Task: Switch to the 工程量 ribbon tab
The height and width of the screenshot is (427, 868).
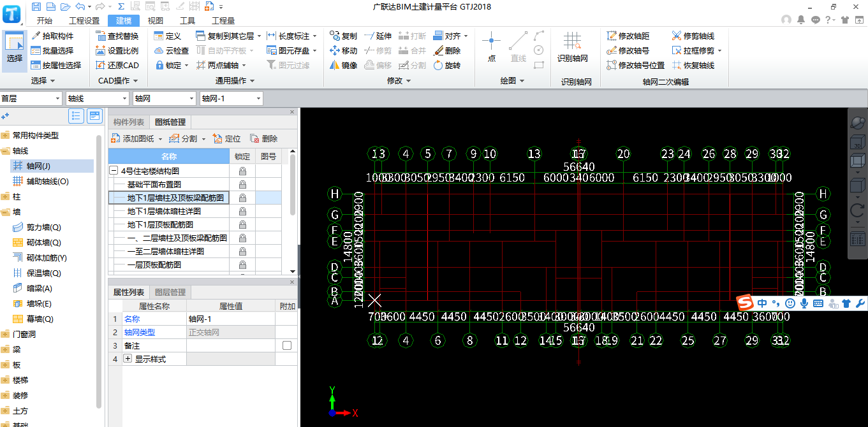Action: tap(223, 20)
